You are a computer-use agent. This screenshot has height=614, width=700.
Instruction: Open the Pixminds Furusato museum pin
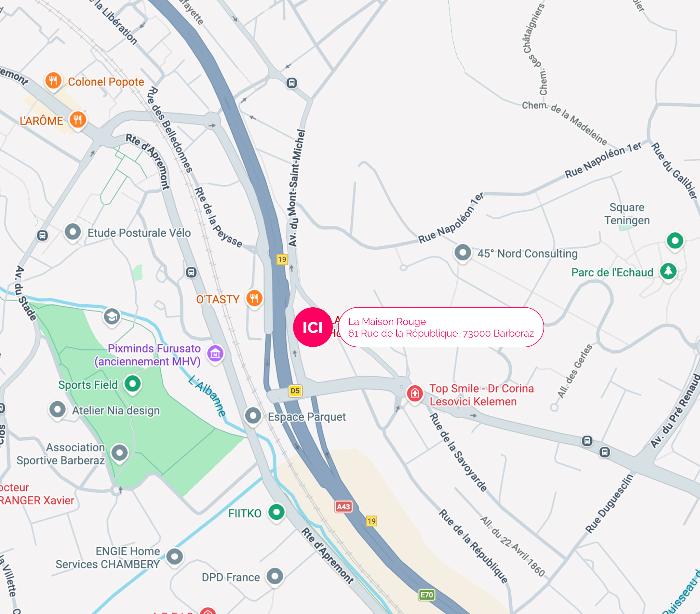pos(215,354)
